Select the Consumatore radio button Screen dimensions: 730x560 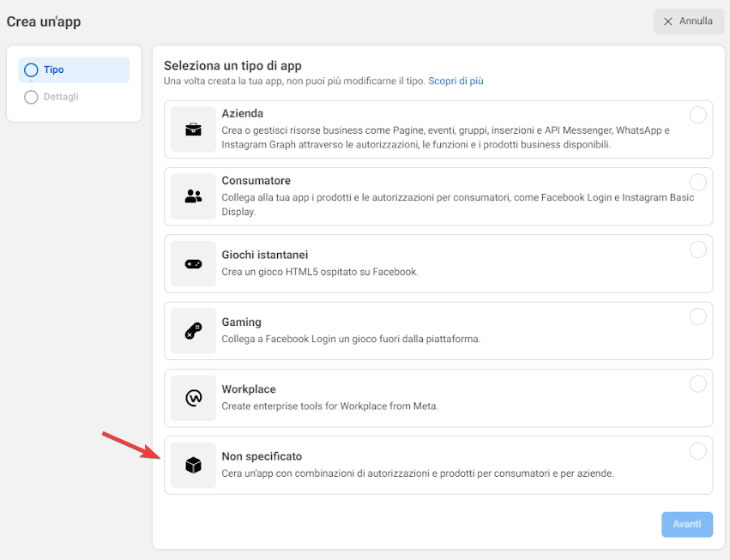[698, 182]
